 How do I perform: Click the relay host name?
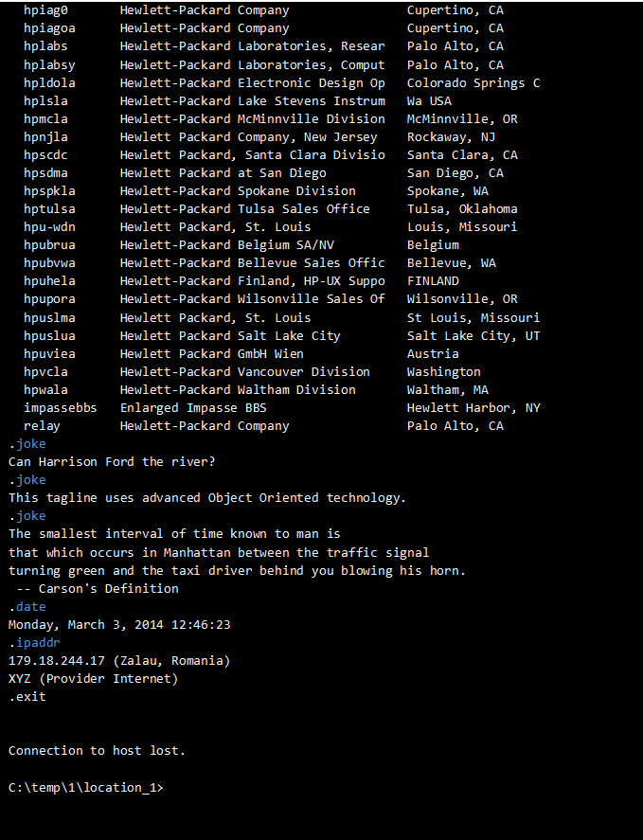tap(42, 426)
